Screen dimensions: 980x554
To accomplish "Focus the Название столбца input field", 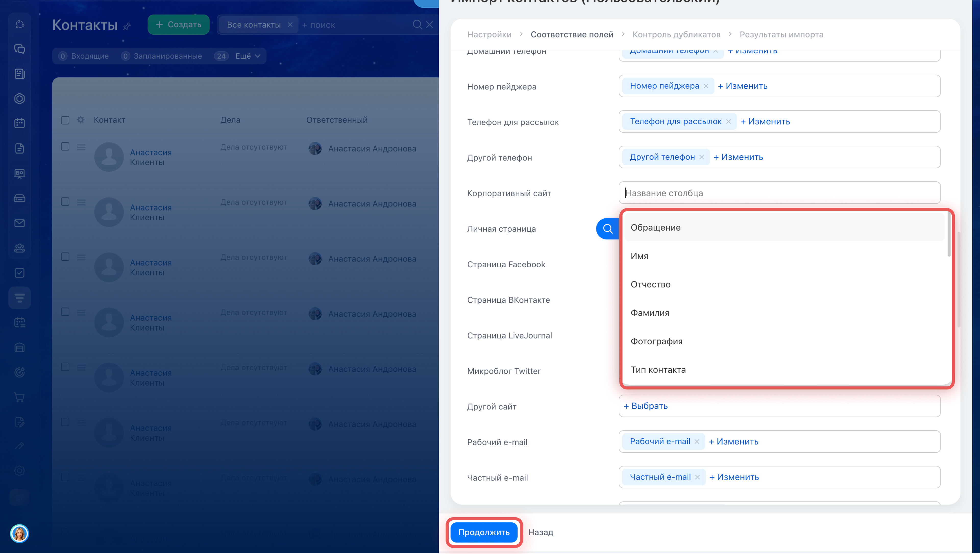I will pos(779,193).
